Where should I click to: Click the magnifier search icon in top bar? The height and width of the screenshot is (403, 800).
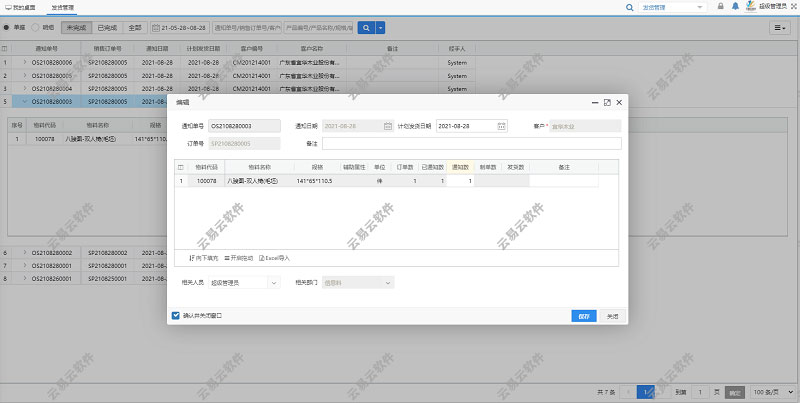tap(630, 7)
